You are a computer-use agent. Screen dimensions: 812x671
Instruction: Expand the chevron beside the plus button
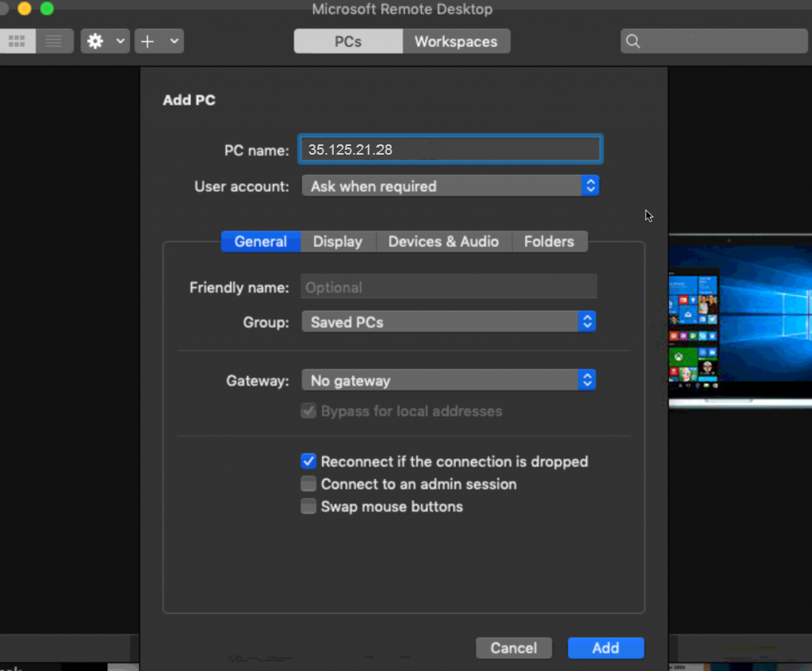coord(174,41)
